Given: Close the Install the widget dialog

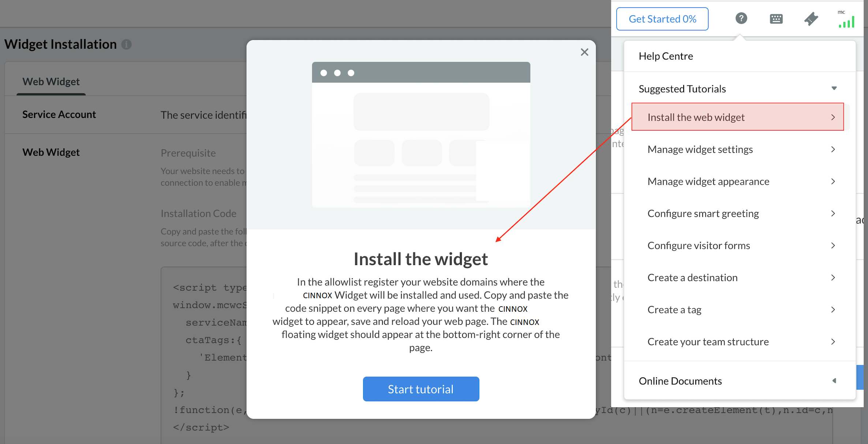Looking at the screenshot, I should coord(584,52).
